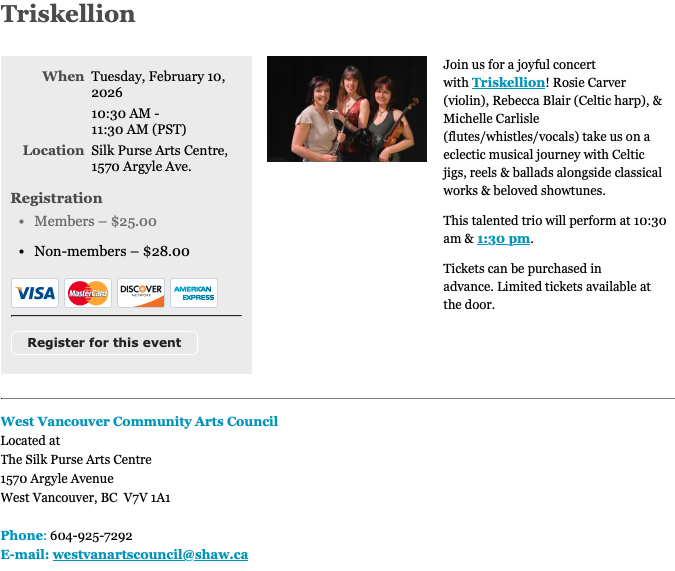Click the Tuesday, February 10, 2026 date
The height and width of the screenshot is (571, 675).
click(x=158, y=84)
